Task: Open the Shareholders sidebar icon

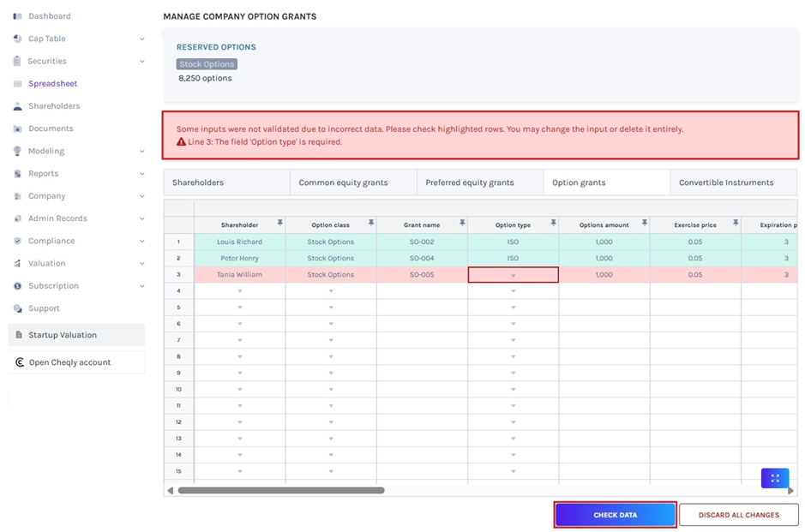Action: pos(15,105)
